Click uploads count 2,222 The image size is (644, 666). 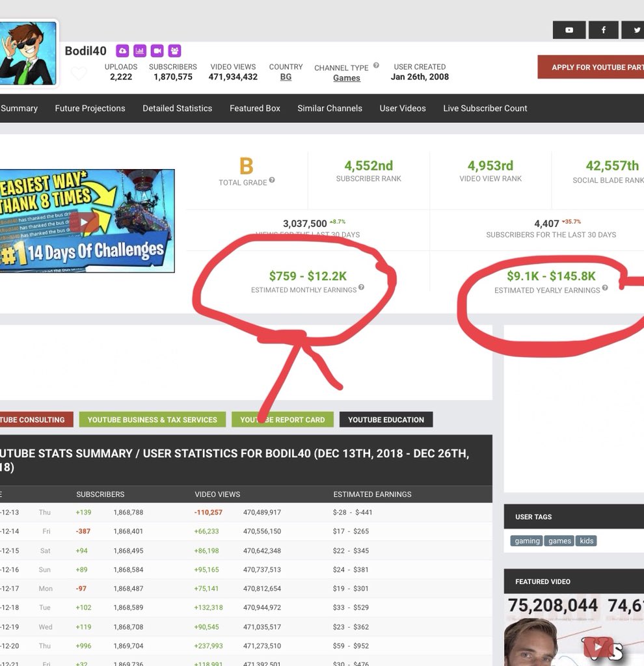(121, 77)
